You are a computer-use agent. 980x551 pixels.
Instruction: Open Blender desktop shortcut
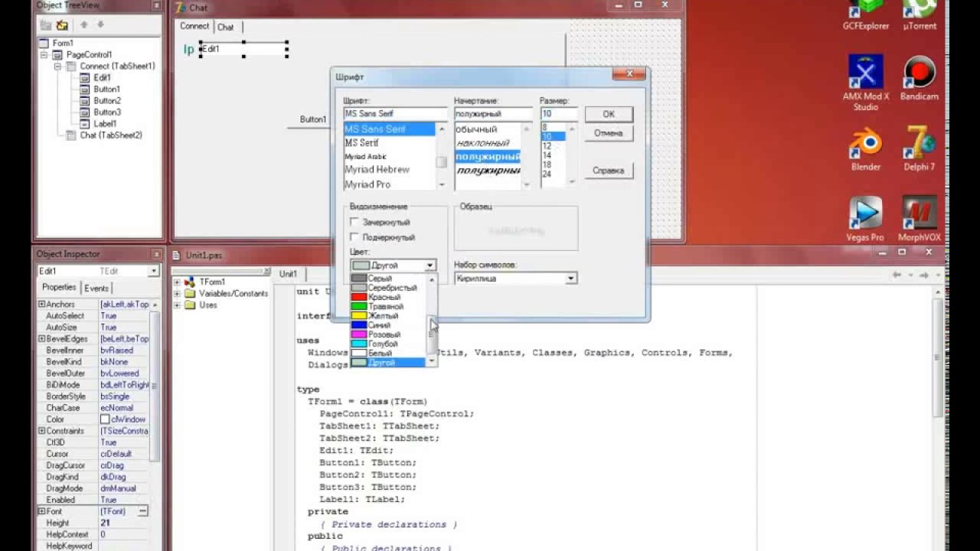tap(866, 148)
